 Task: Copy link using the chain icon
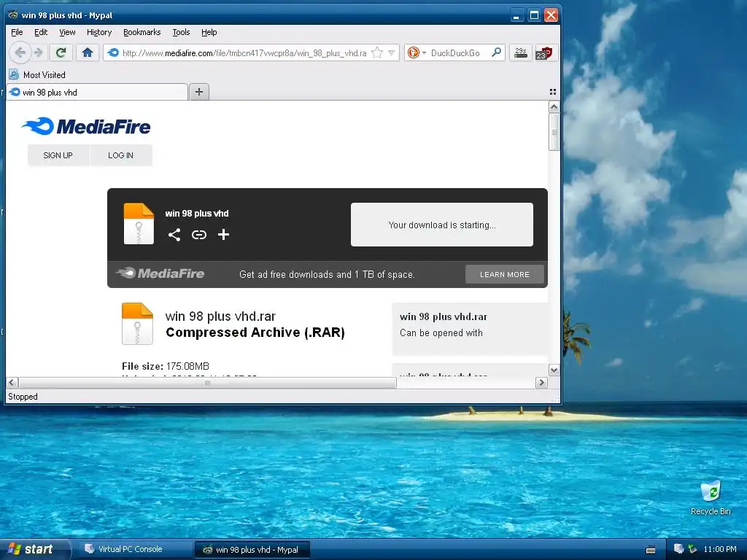click(199, 235)
